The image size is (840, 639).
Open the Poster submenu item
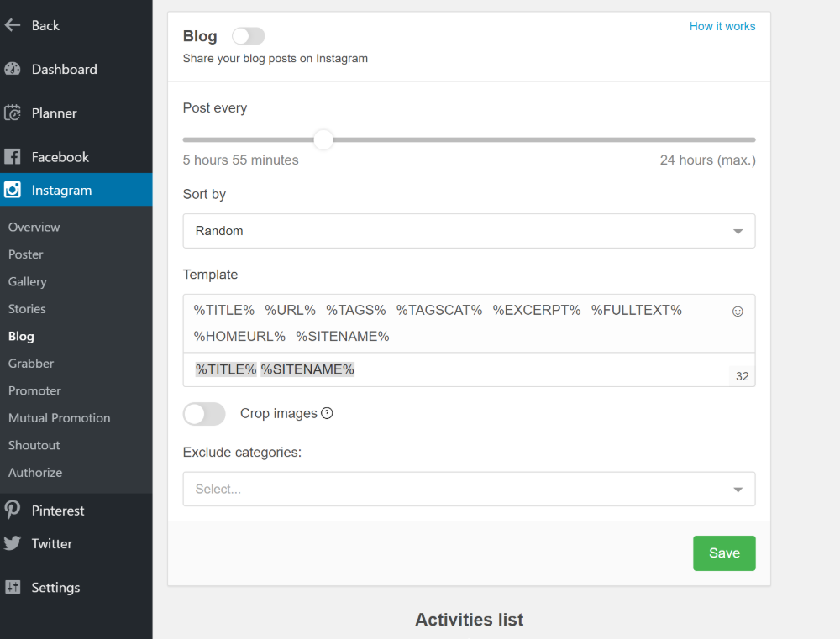[x=26, y=254]
